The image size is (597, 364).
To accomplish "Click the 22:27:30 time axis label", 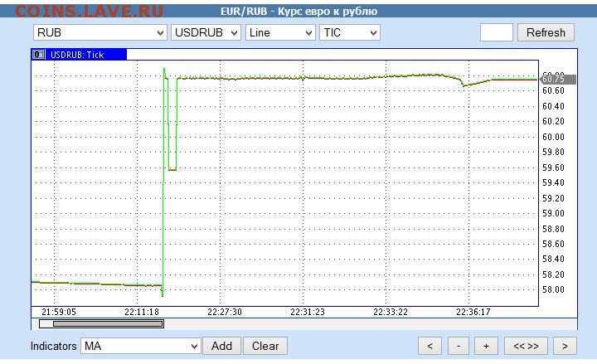I will click(x=225, y=312).
